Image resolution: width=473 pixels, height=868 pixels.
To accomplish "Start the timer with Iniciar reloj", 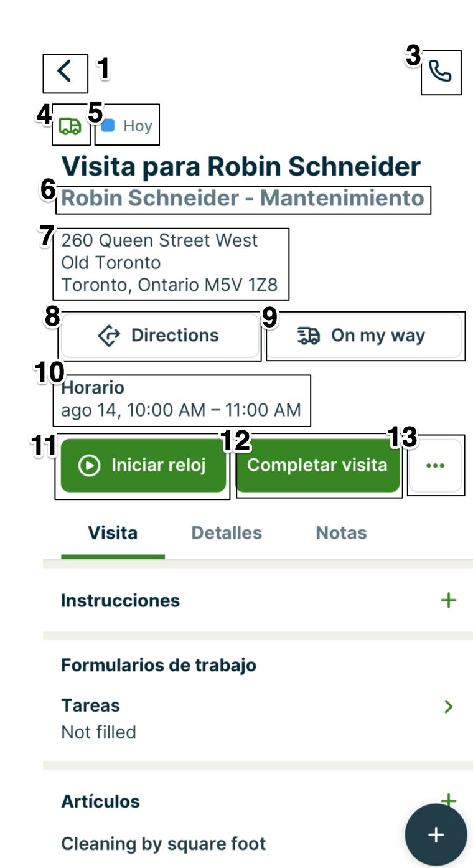I will point(143,466).
